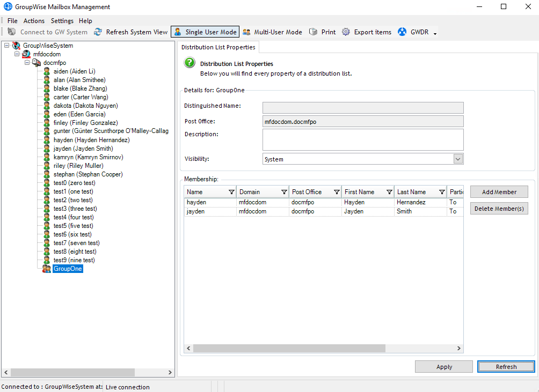The image size is (539, 392).
Task: Open the Last Name column filter
Action: point(442,192)
